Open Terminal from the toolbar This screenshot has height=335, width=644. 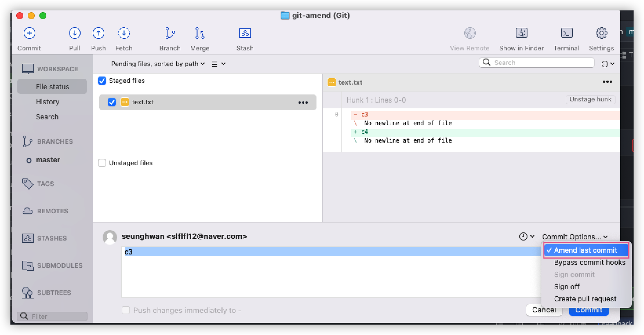coord(566,33)
